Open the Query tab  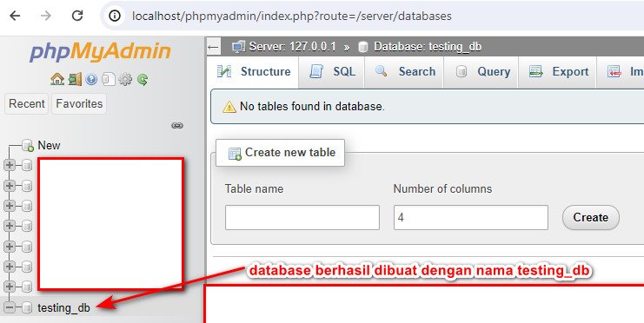click(x=481, y=72)
